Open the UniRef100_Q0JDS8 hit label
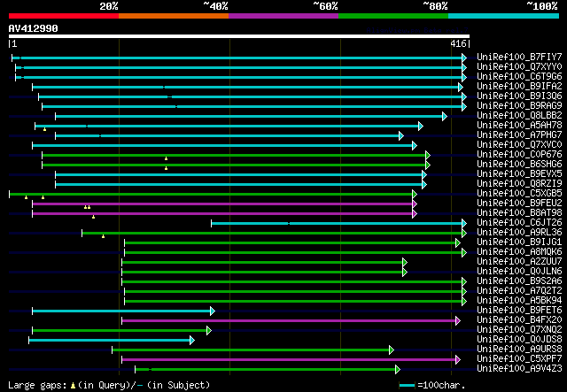The image size is (567, 392). (519, 340)
